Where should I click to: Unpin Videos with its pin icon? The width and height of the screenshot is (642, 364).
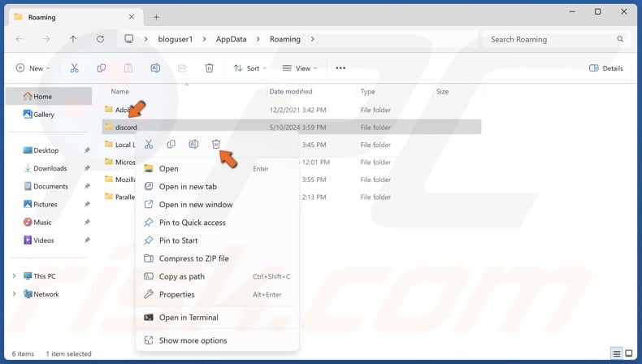pos(87,240)
